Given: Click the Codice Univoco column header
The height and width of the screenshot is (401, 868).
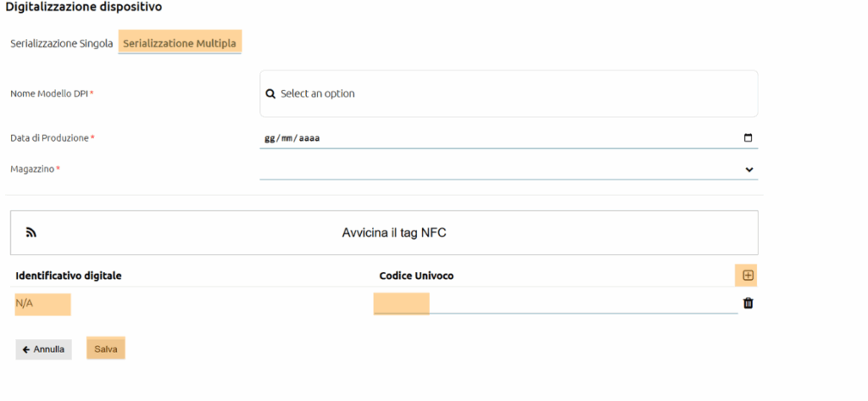Looking at the screenshot, I should tap(416, 276).
